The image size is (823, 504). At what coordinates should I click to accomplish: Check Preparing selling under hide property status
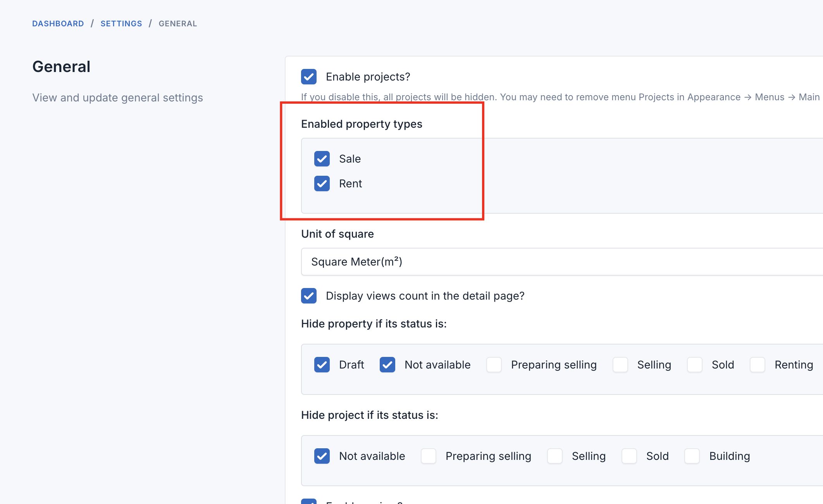(494, 365)
